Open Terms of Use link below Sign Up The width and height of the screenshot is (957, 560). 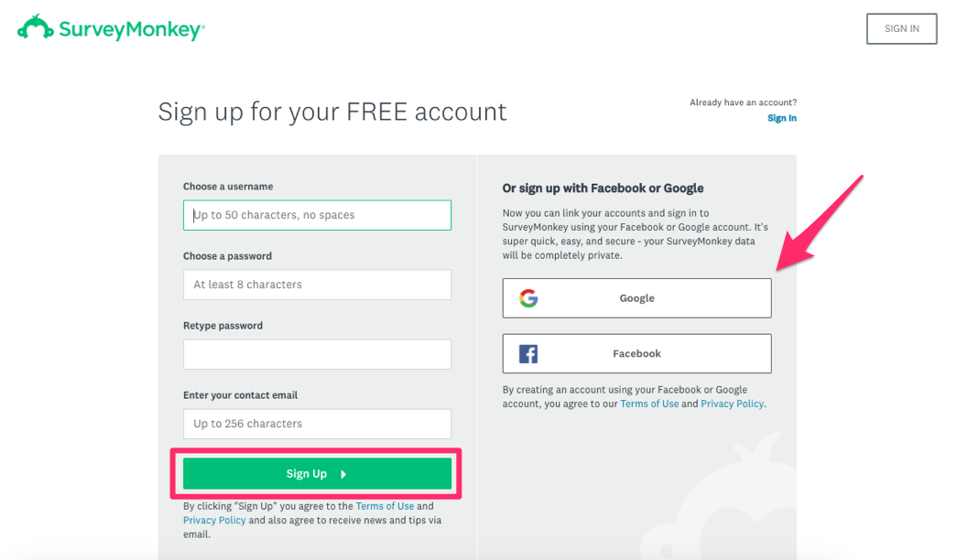385,506
